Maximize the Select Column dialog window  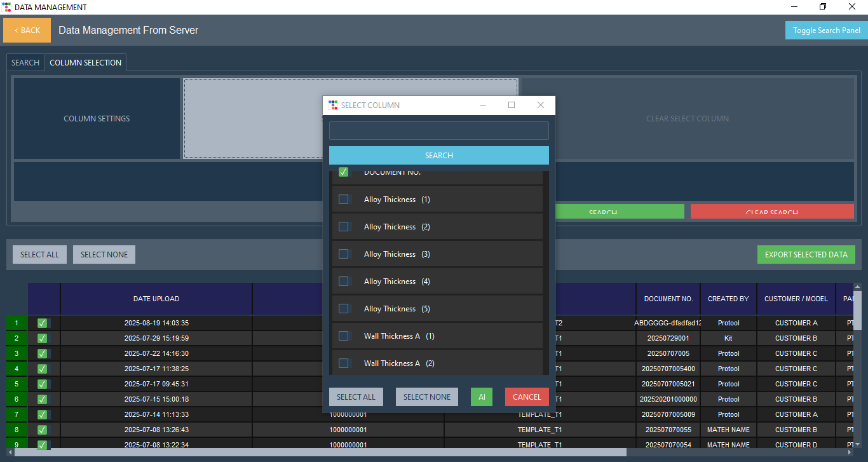512,105
